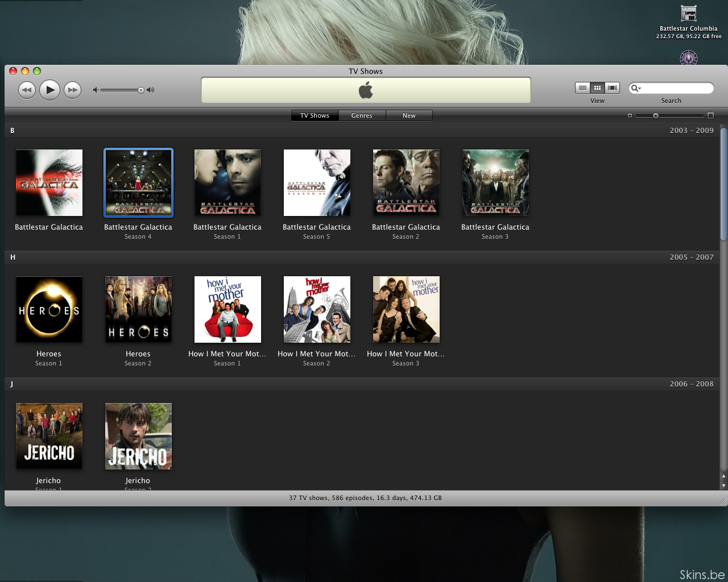The height and width of the screenshot is (582, 728).
Task: Select Heroes Season 1 cover
Action: click(x=49, y=310)
